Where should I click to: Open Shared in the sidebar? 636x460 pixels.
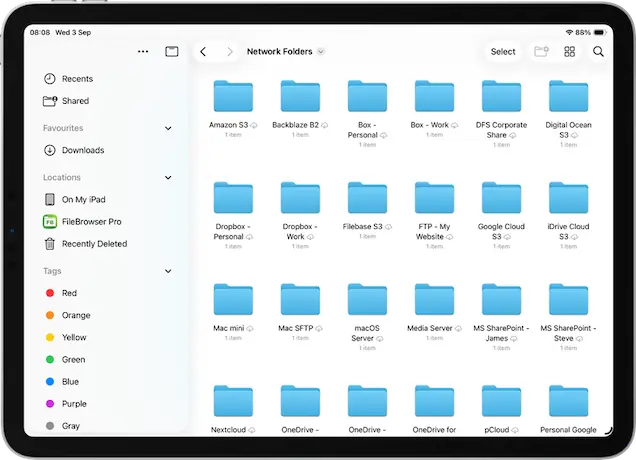(75, 101)
